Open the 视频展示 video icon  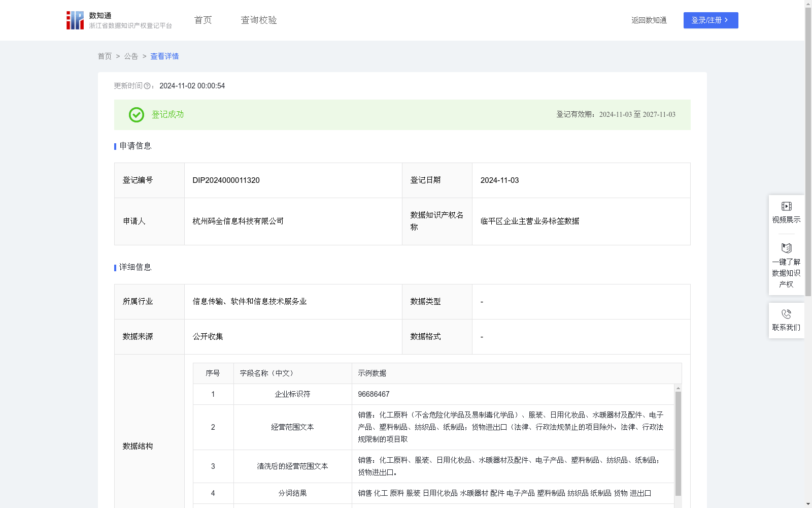[786, 206]
